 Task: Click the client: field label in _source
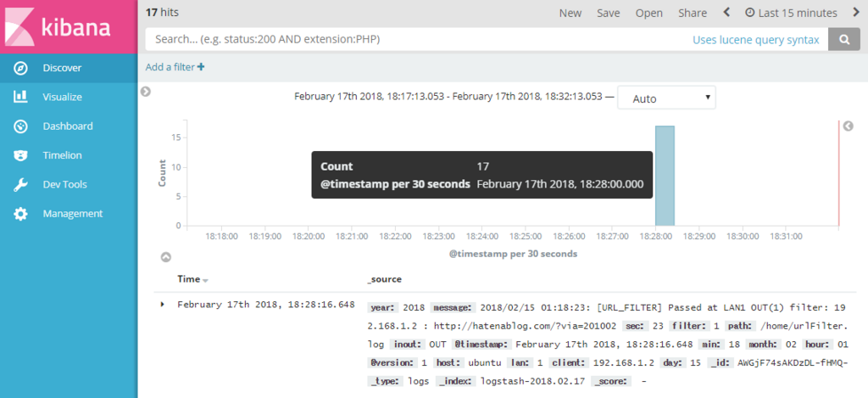coord(569,363)
